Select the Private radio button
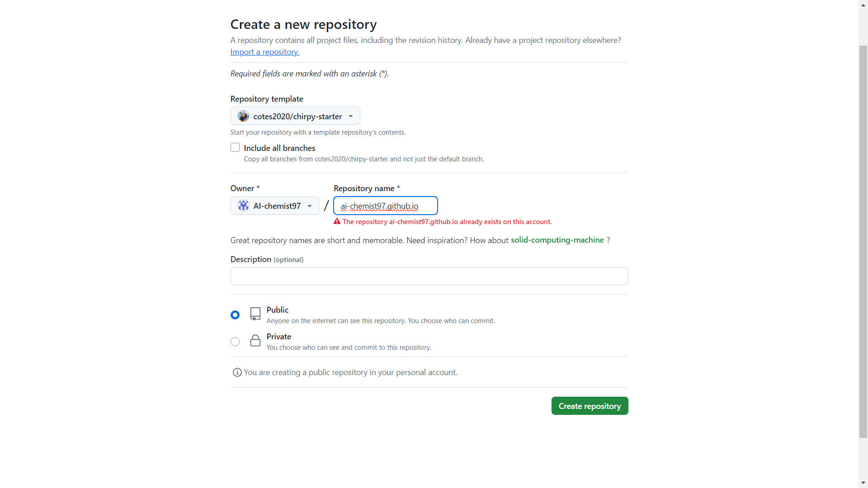This screenshot has height=488, width=868. (235, 342)
